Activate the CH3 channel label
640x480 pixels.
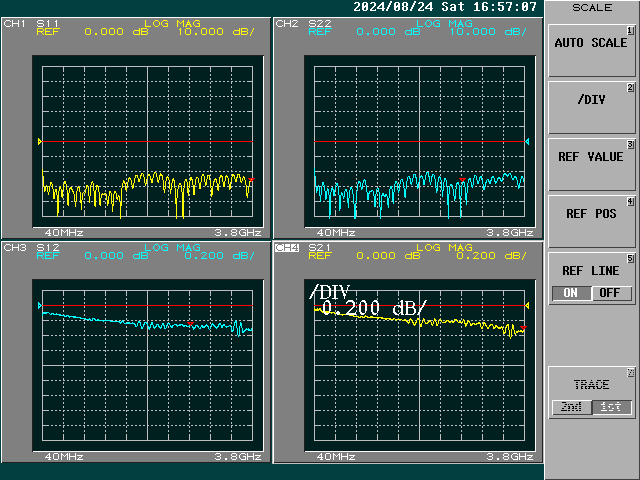14,247
